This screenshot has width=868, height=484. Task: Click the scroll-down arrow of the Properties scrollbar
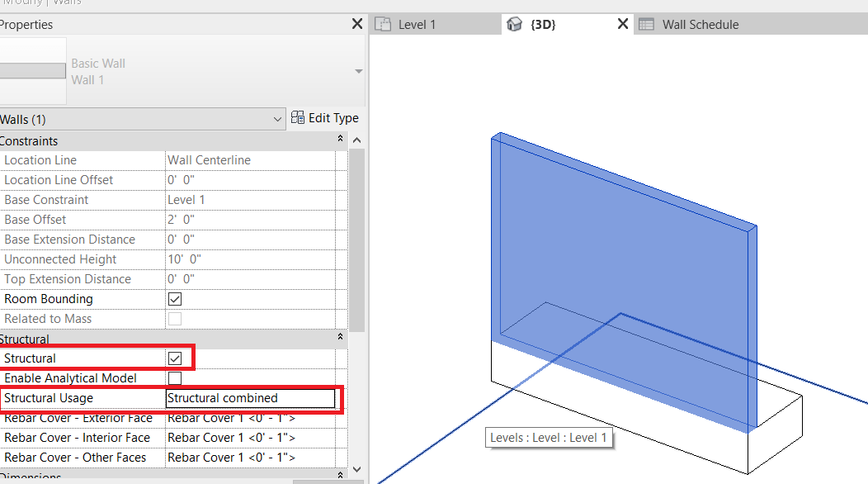tap(356, 468)
